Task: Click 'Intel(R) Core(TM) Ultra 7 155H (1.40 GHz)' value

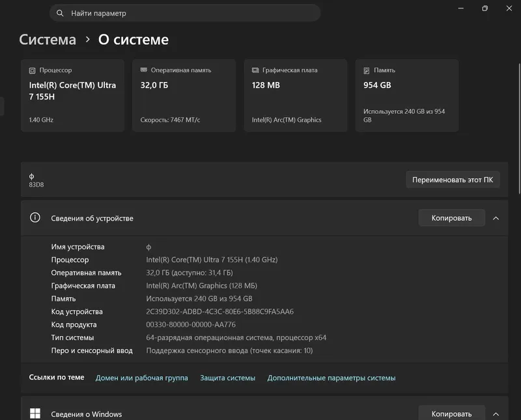Action: (x=212, y=260)
